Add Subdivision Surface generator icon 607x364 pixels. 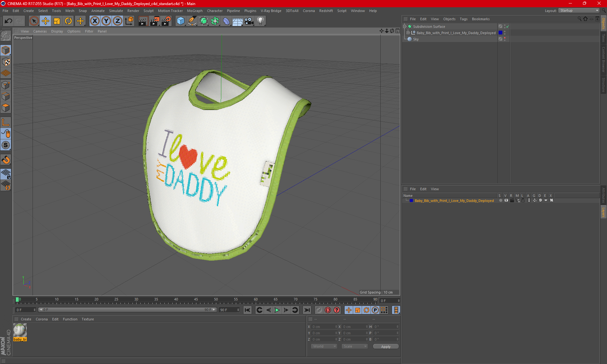point(204,21)
